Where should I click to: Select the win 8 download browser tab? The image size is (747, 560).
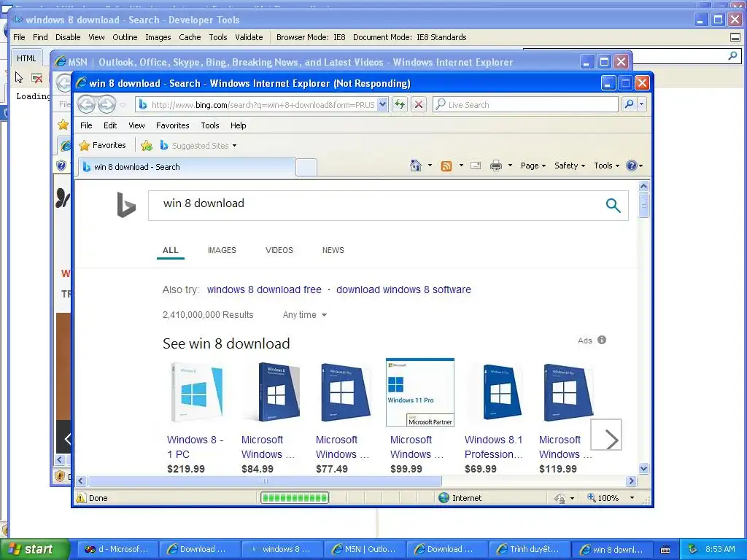[x=187, y=167]
